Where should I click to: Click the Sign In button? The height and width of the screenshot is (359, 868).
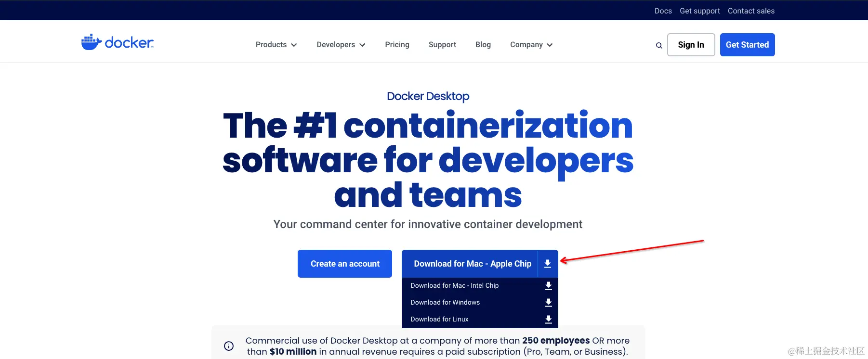click(691, 45)
